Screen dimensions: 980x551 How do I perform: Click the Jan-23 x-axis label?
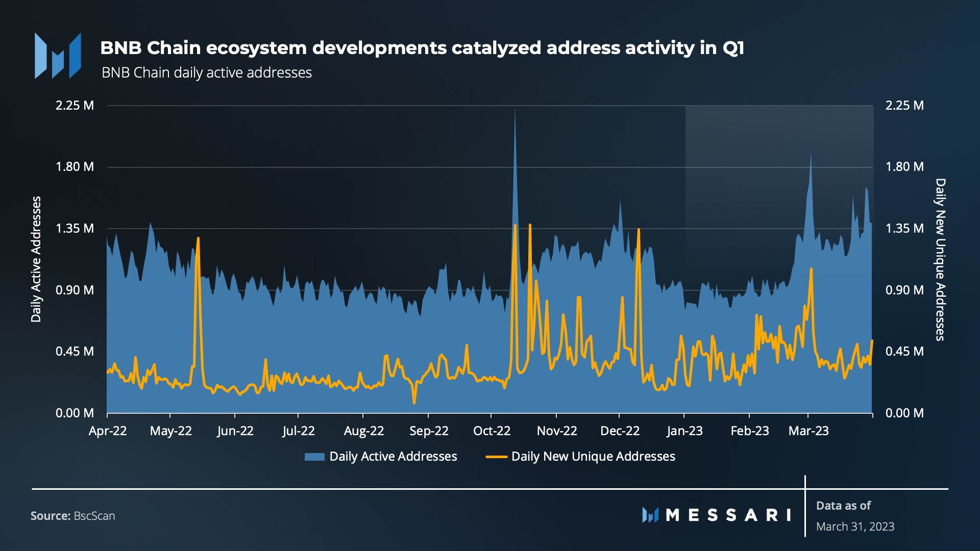coord(684,431)
